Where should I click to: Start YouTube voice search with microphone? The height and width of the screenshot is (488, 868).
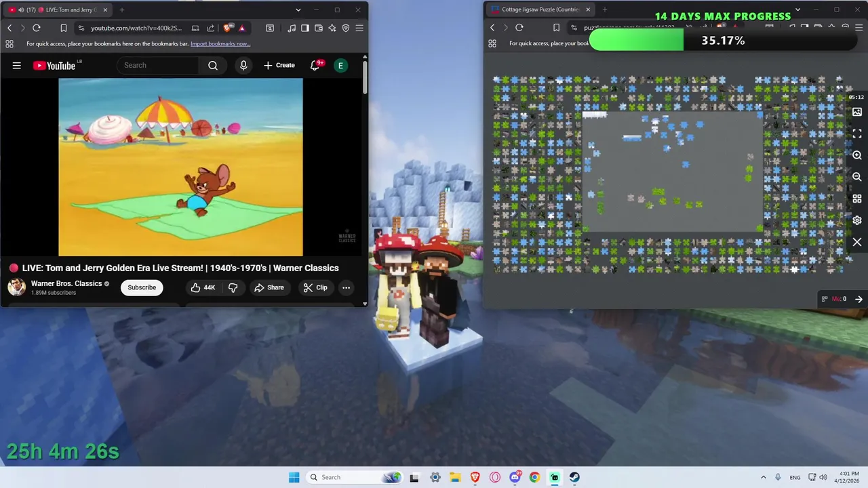[243, 65]
